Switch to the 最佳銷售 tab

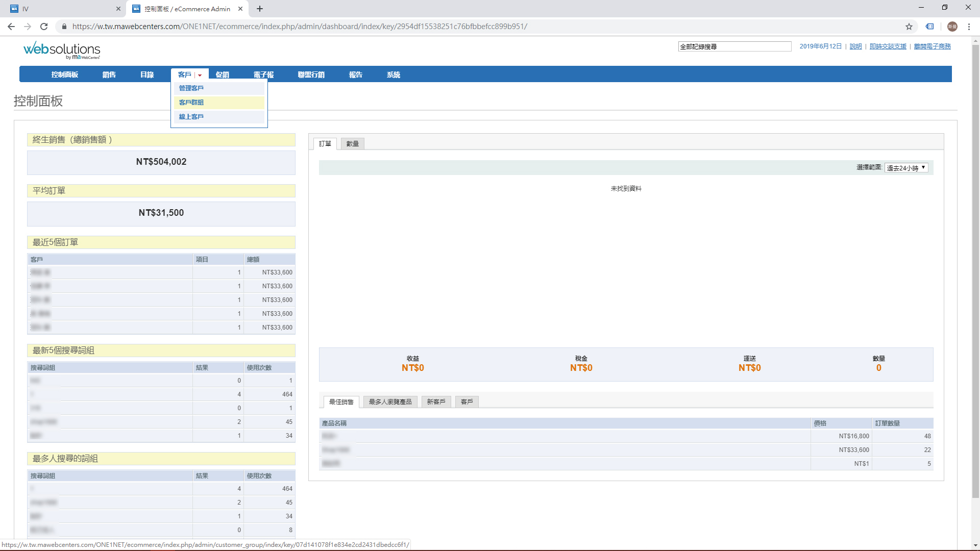341,402
